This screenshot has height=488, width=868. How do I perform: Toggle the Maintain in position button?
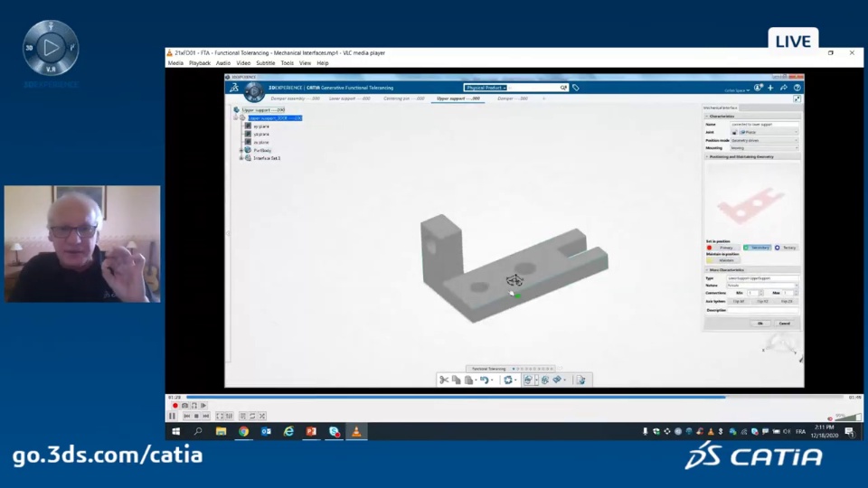[x=722, y=260]
